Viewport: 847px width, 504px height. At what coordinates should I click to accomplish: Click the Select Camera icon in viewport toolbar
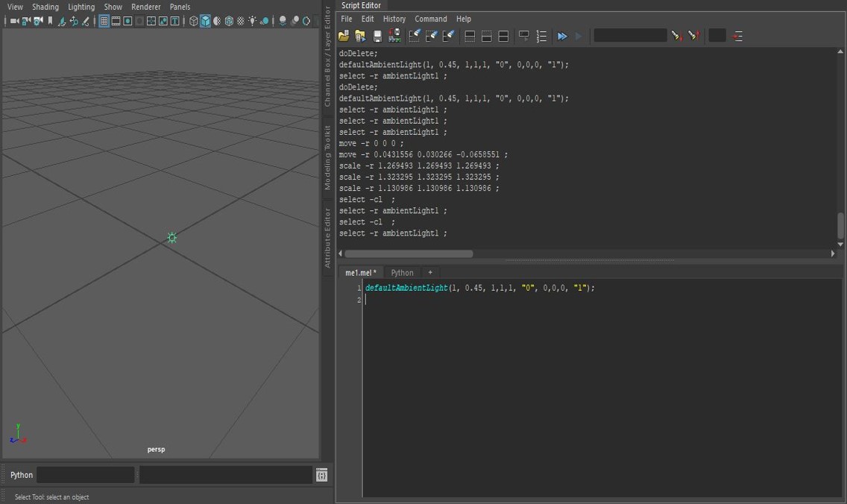pos(13,22)
